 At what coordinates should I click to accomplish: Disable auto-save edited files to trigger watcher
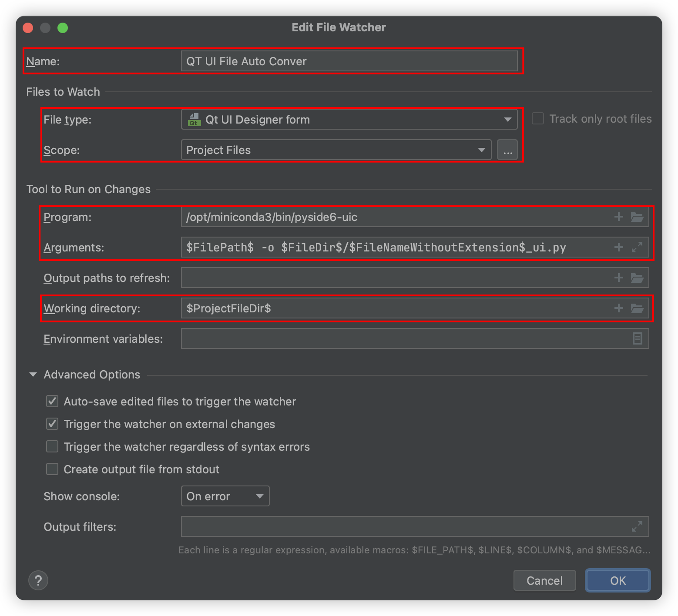click(x=52, y=402)
